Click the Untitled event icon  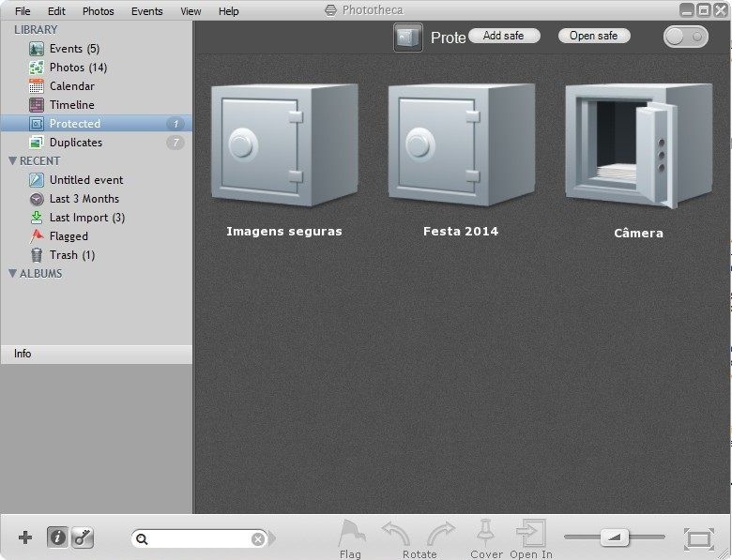[37, 180]
